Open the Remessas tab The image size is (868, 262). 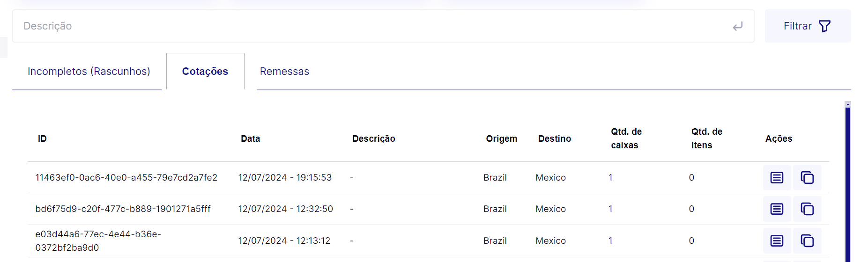[x=284, y=72]
